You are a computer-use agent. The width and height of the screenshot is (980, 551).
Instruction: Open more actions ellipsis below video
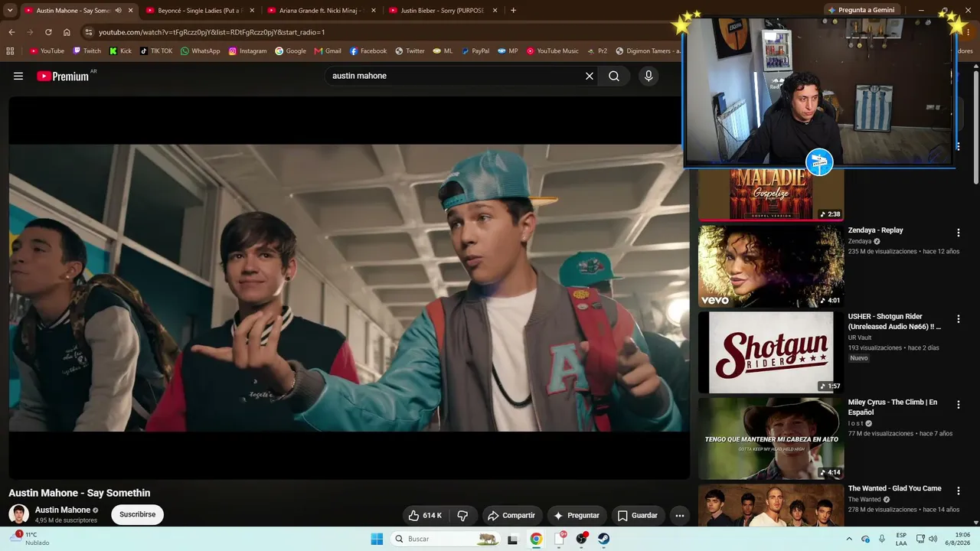click(680, 516)
